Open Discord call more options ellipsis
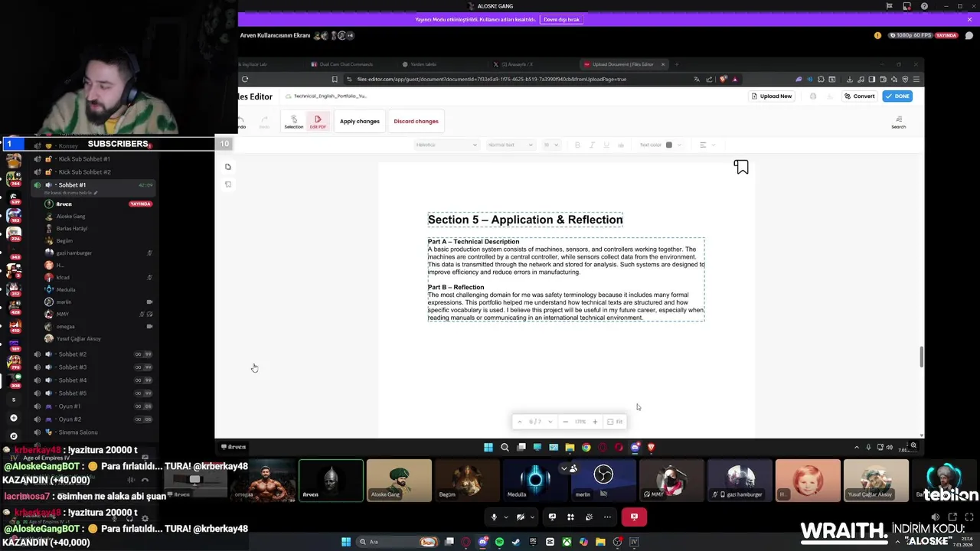Screen dimensions: 980x551 pyautogui.click(x=607, y=517)
